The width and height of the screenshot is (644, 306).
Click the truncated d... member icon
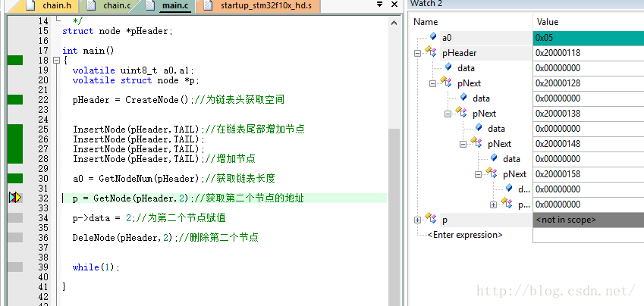click(x=509, y=189)
